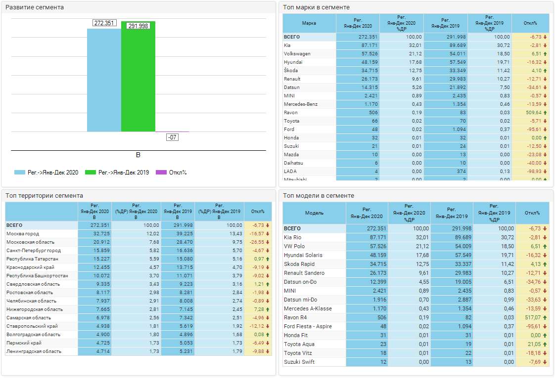The height and width of the screenshot is (392, 555).
Task: Click the red down arrow for Ставропольский край
Action: pos(268,326)
